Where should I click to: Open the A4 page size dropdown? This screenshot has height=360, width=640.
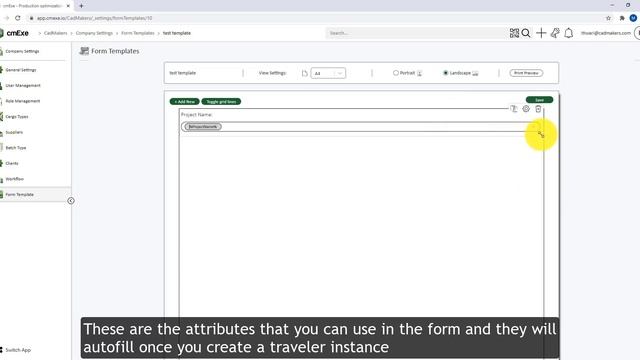328,73
